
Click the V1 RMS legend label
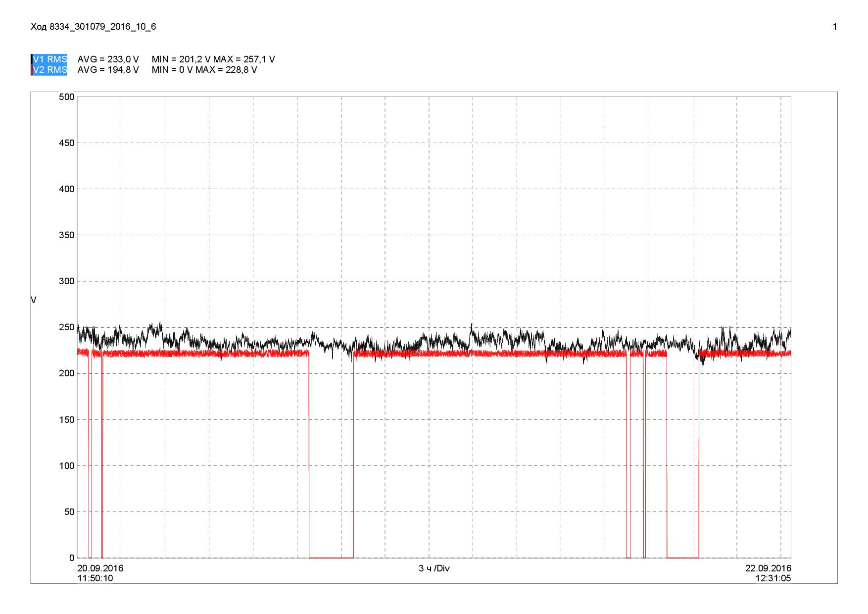pyautogui.click(x=50, y=59)
